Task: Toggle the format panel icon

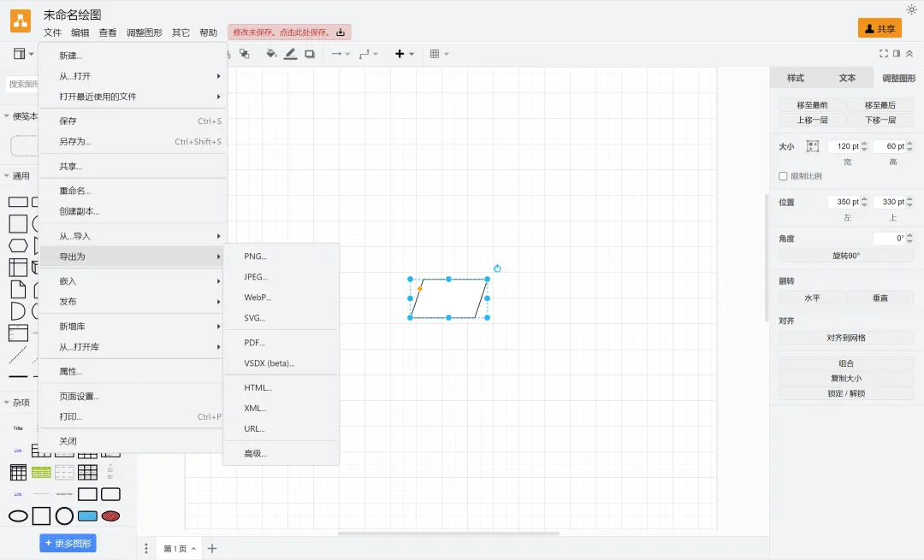Action: (x=897, y=54)
